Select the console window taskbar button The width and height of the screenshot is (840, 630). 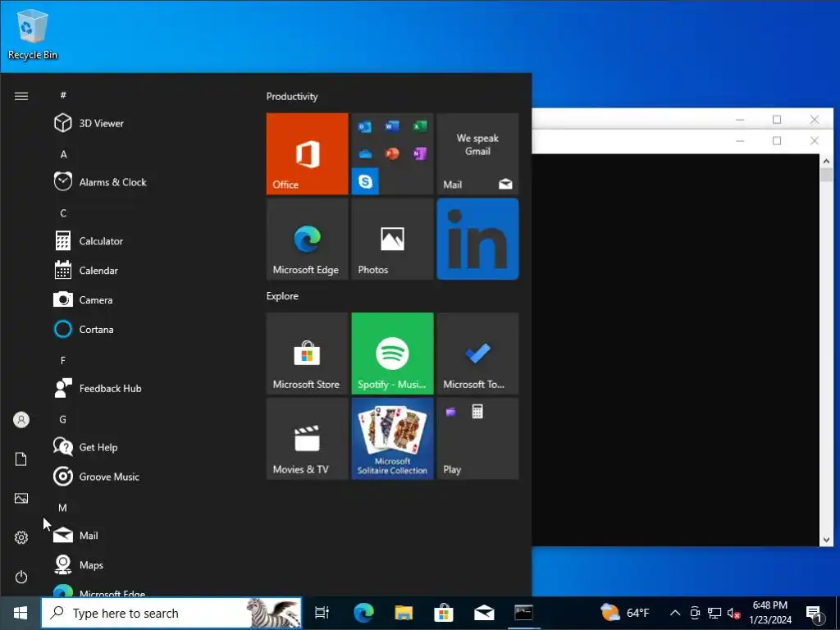point(523,613)
